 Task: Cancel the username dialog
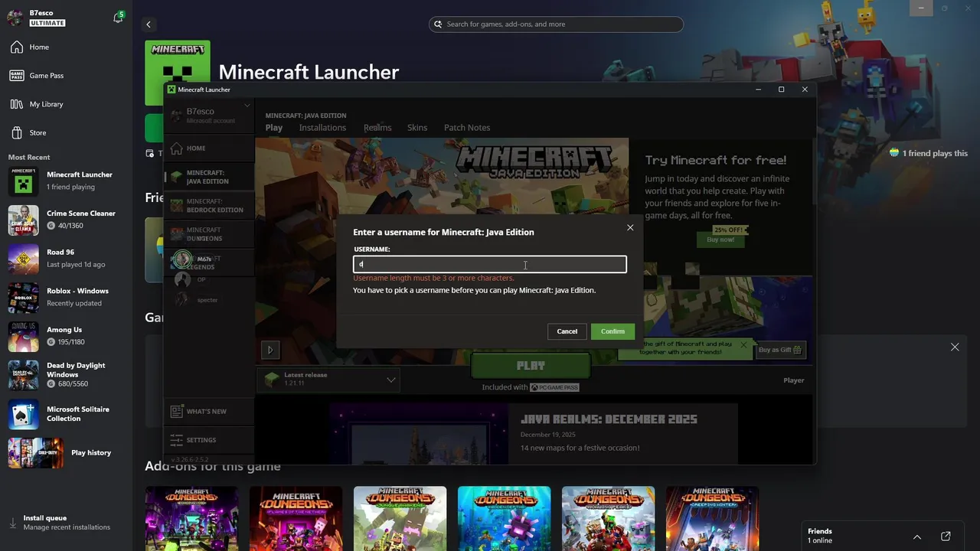pyautogui.click(x=567, y=331)
